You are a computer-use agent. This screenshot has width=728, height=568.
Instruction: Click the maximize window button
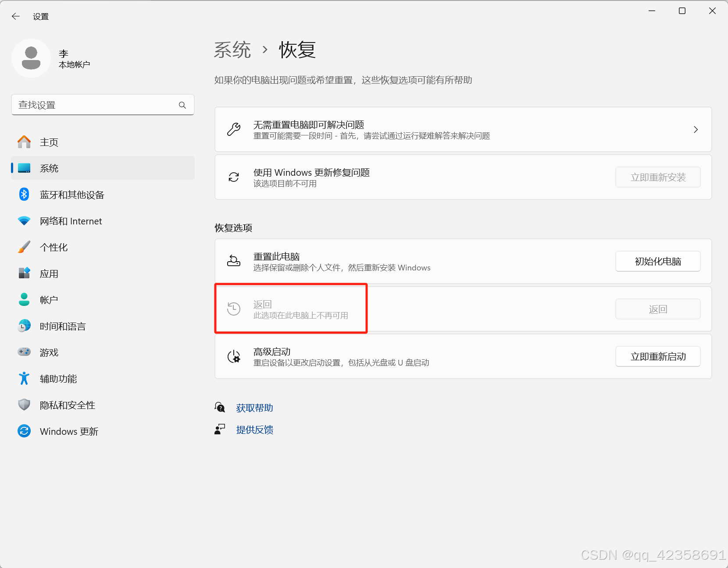682,11
